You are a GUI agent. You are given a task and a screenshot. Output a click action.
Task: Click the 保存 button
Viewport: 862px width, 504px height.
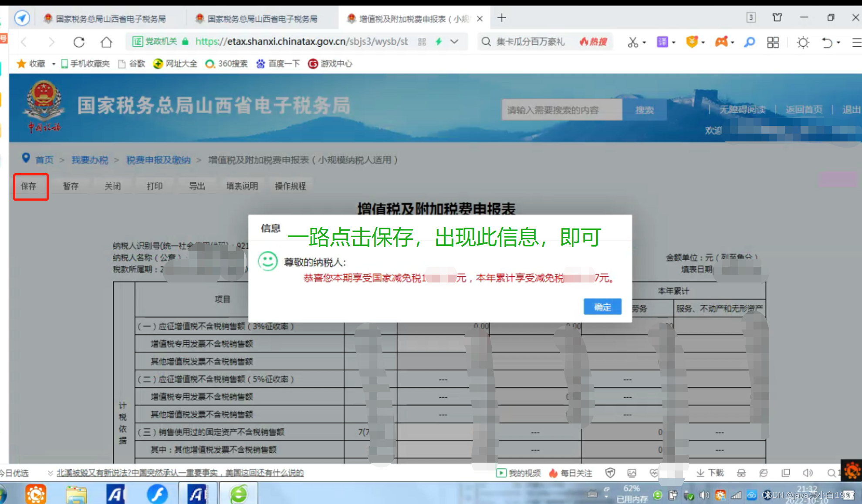pyautogui.click(x=29, y=186)
